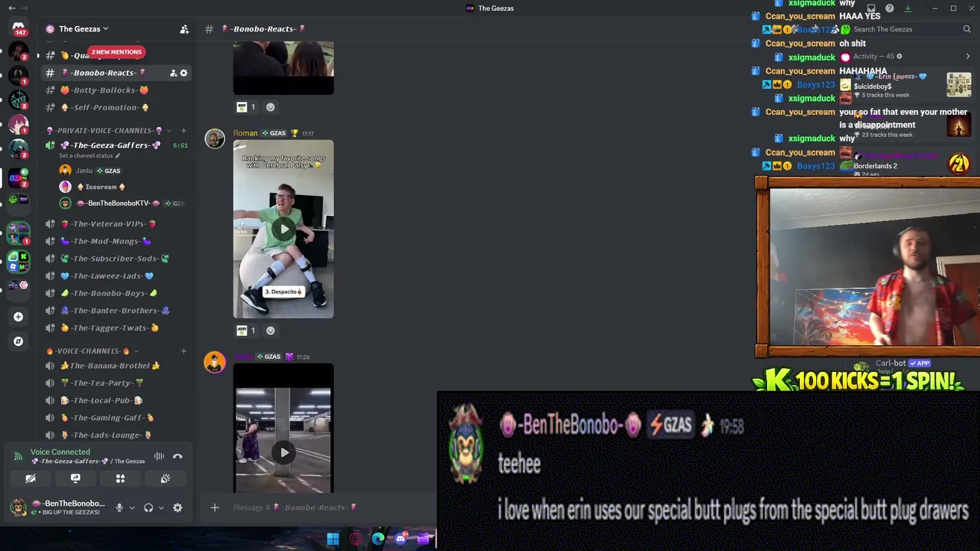Click Roman's username in chat
The width and height of the screenshot is (980, 551).
[245, 133]
